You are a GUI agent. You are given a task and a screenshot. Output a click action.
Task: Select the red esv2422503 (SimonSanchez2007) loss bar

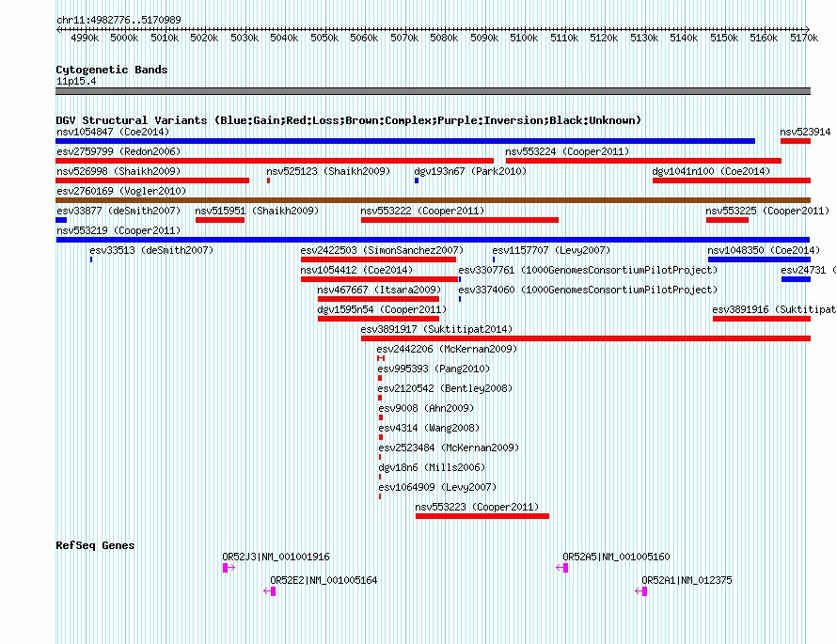pyautogui.click(x=378, y=259)
